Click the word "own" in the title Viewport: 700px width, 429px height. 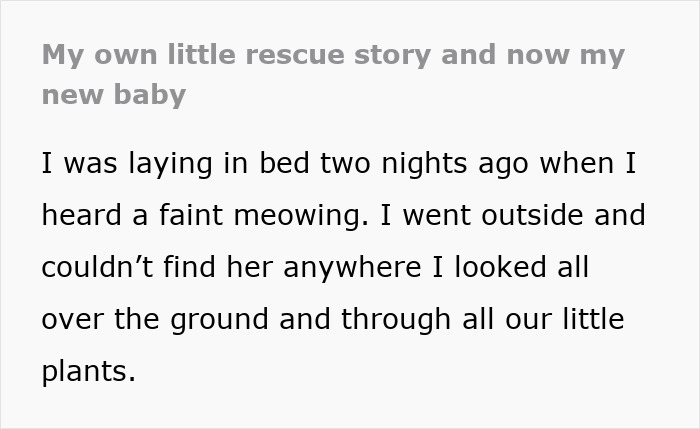click(x=110, y=57)
